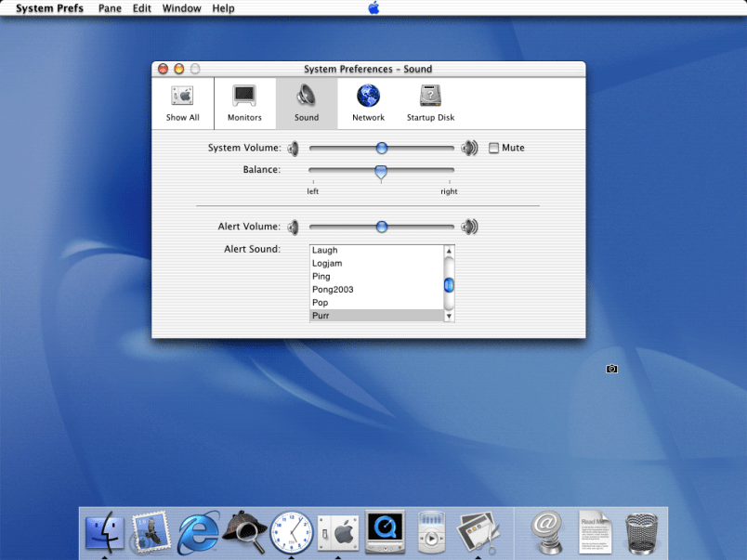The width and height of the screenshot is (747, 560).
Task: Select the Ping alert sound
Action: (321, 277)
